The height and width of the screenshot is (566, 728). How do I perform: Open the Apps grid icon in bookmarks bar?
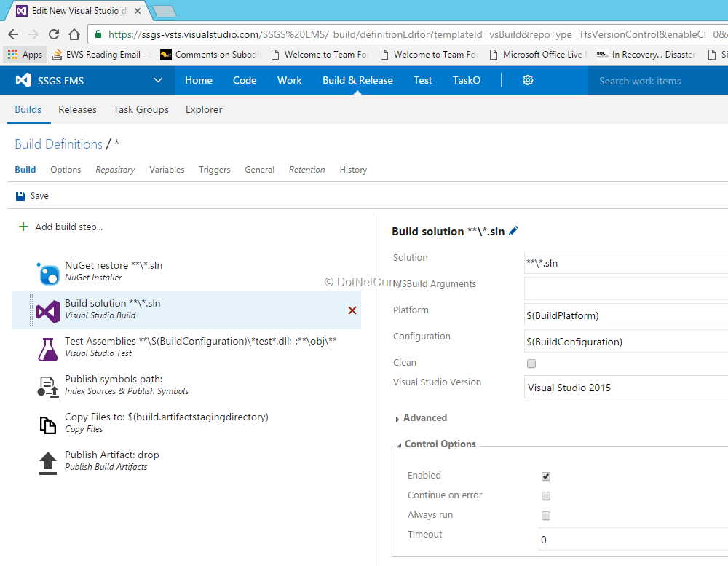coord(13,55)
